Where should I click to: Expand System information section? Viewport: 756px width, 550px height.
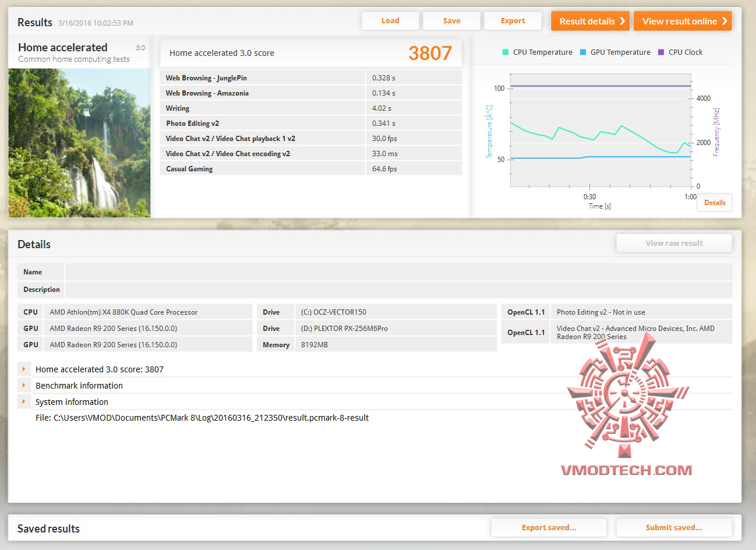click(24, 401)
